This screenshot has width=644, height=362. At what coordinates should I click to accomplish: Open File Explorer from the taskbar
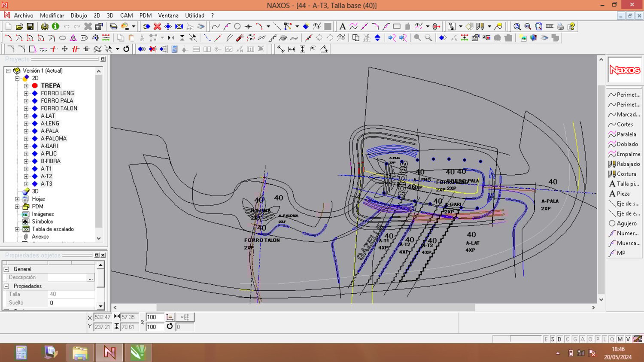(x=80, y=353)
